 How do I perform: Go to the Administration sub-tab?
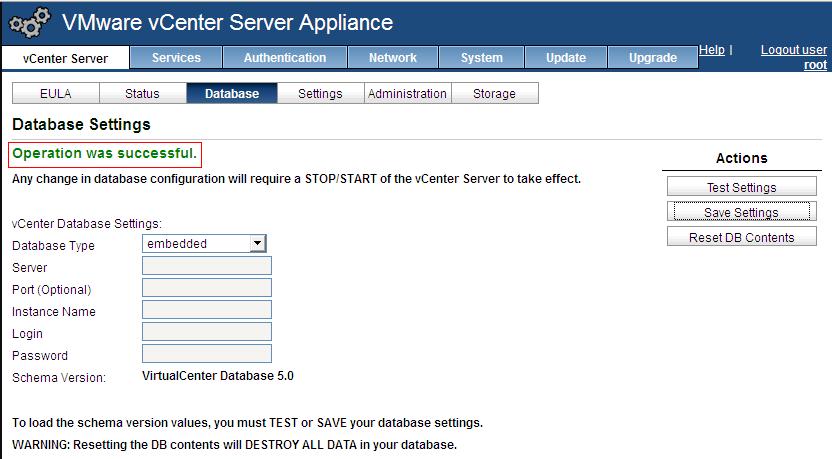[x=408, y=93]
